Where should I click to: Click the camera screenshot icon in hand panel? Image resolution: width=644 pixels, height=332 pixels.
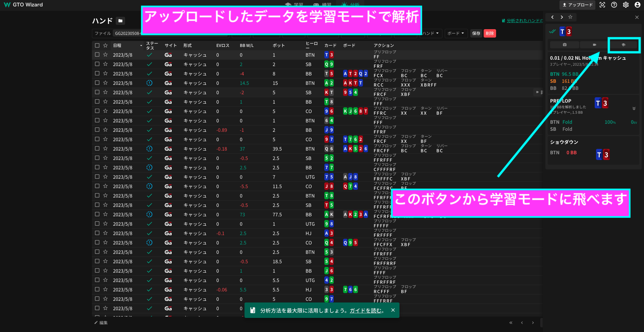point(565,45)
